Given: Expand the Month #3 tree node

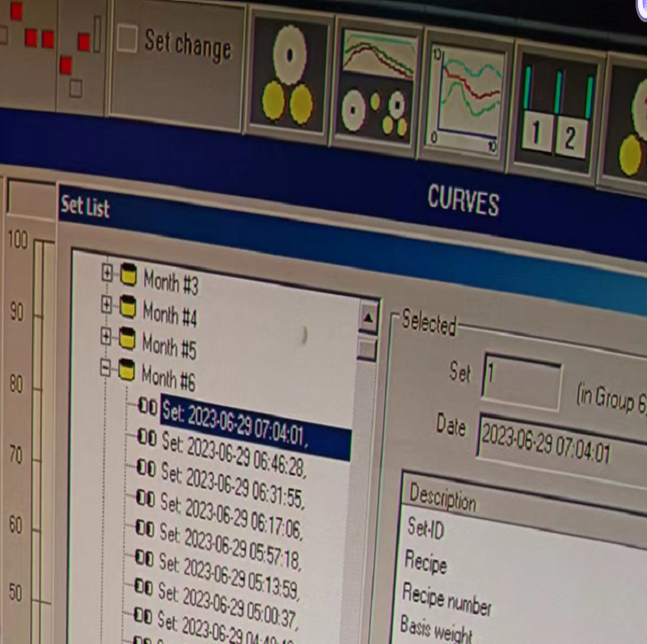Looking at the screenshot, I should click(108, 273).
